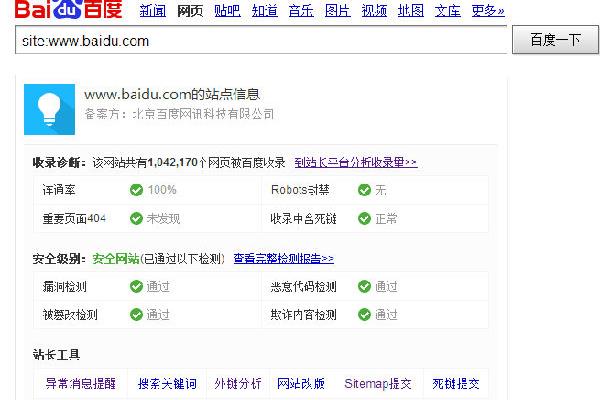Viewport: 600px width, 400px height.
Task: Click green check beside 100% inclusion rate
Action: coord(136,190)
